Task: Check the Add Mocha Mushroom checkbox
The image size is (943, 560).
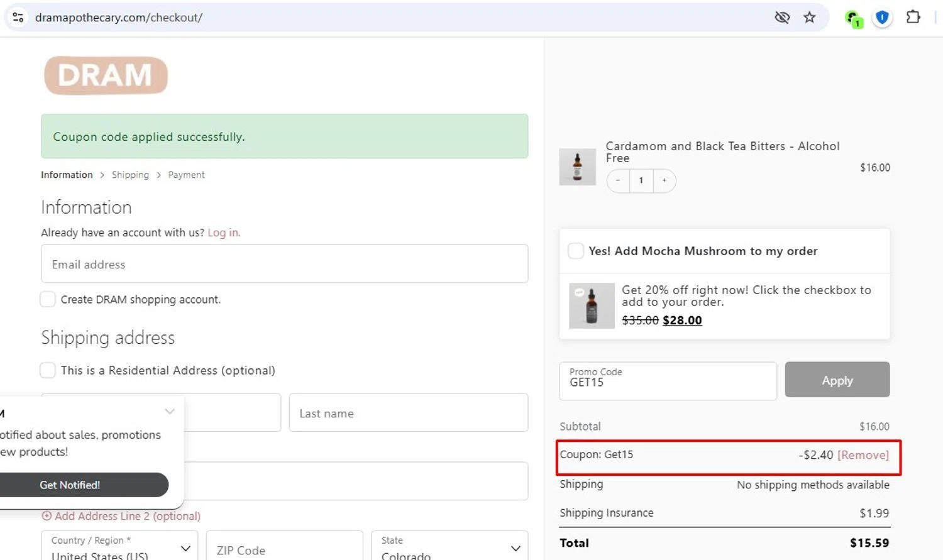Action: [x=576, y=251]
